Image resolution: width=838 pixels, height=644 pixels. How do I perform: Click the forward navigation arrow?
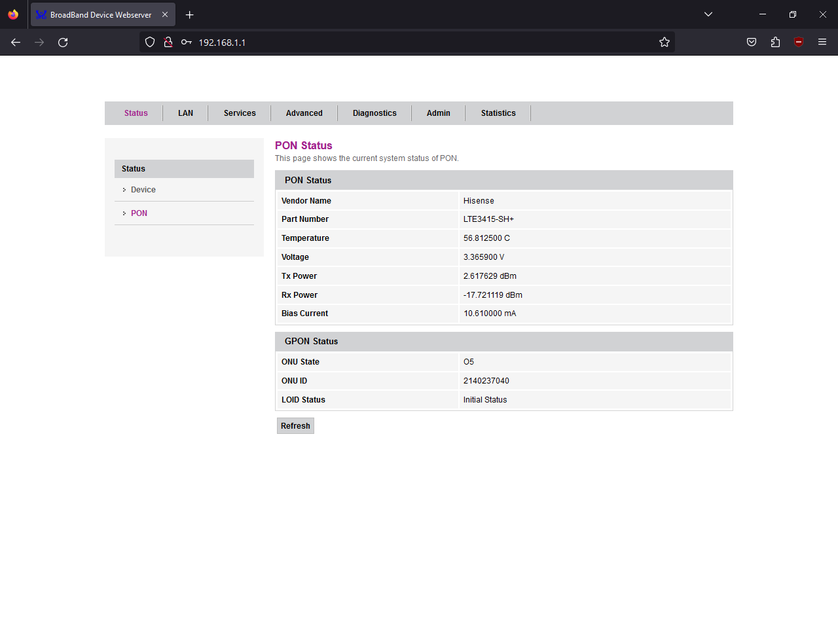tap(39, 43)
